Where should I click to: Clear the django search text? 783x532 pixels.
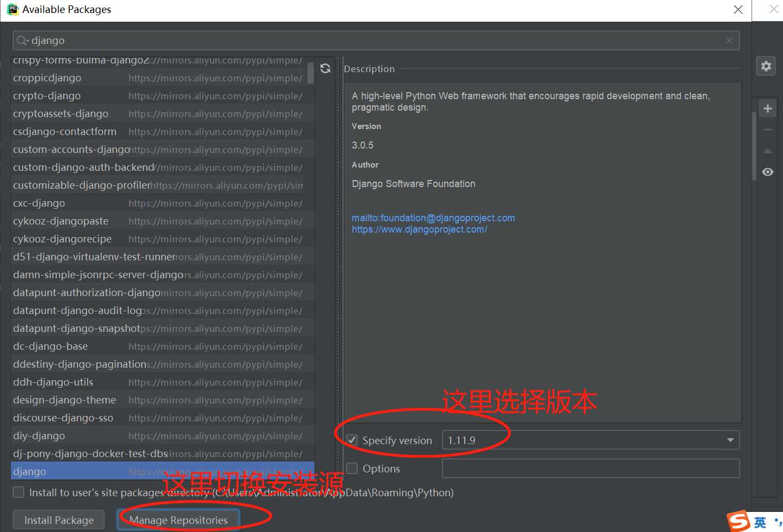pos(729,41)
